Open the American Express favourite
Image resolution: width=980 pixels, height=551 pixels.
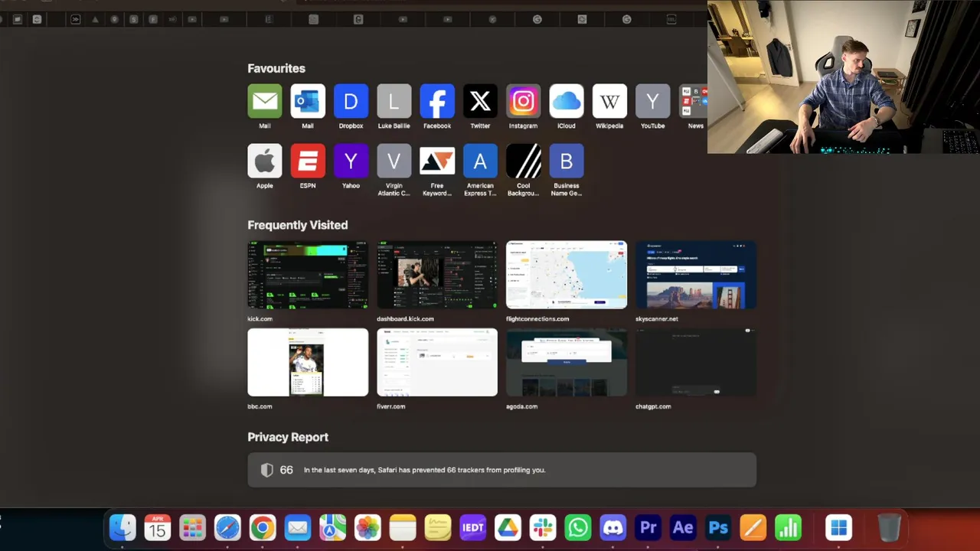pos(480,161)
